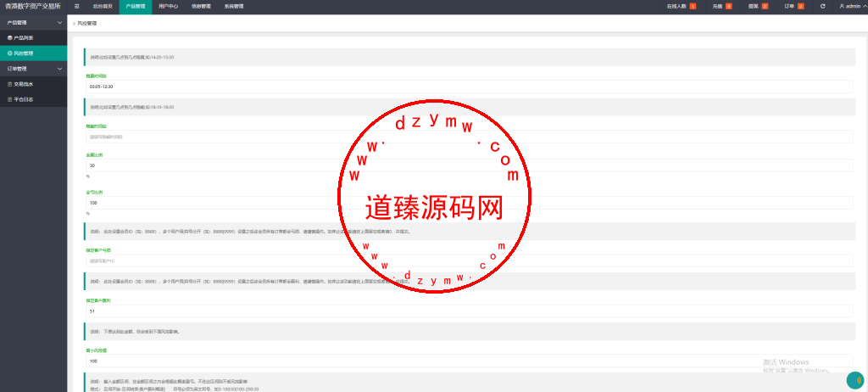Go to the 系统管理 top menu tab
Image resolution: width=868 pixels, height=392 pixels.
234,7
